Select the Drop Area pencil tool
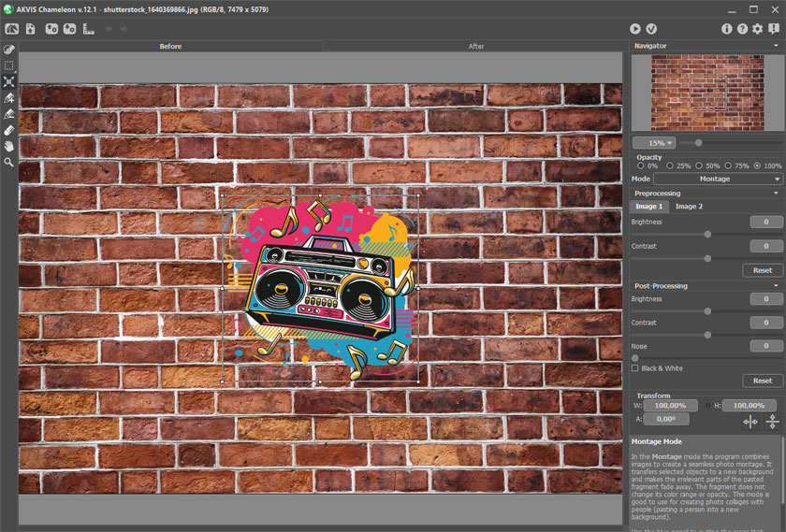The image size is (786, 532). pyautogui.click(x=9, y=114)
